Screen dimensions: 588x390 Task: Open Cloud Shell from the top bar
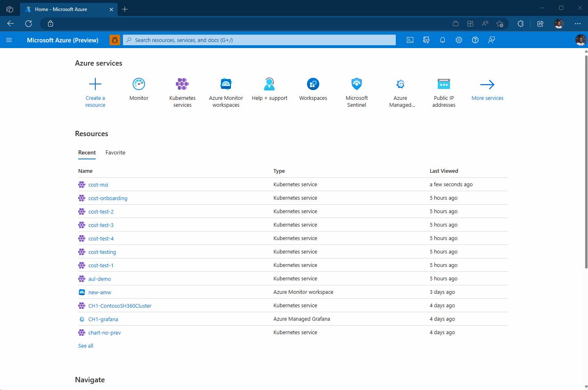coord(410,40)
